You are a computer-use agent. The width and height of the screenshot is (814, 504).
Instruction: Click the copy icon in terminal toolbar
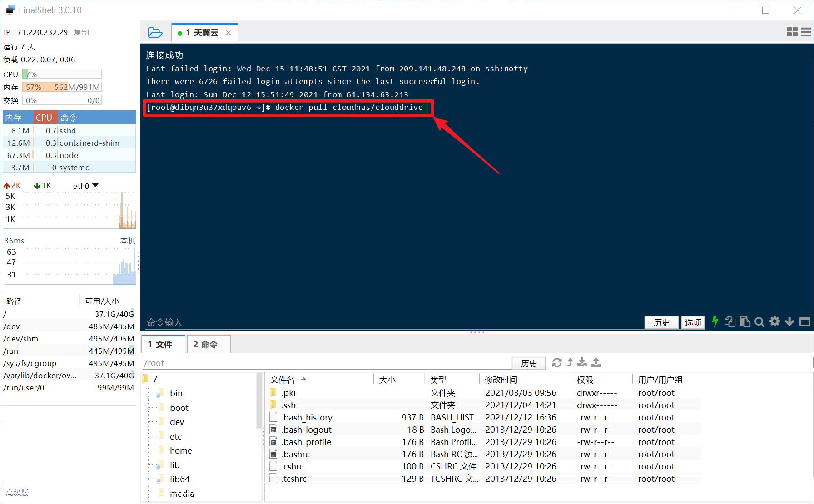(x=730, y=322)
